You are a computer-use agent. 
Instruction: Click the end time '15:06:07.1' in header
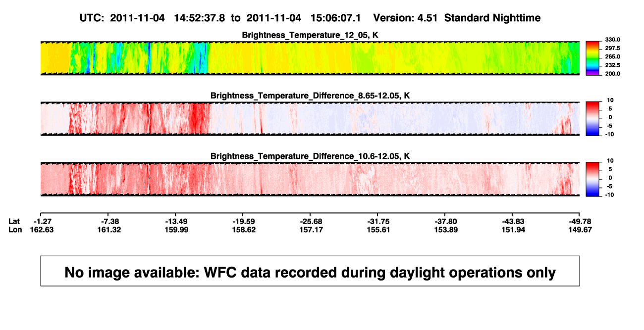coord(336,18)
